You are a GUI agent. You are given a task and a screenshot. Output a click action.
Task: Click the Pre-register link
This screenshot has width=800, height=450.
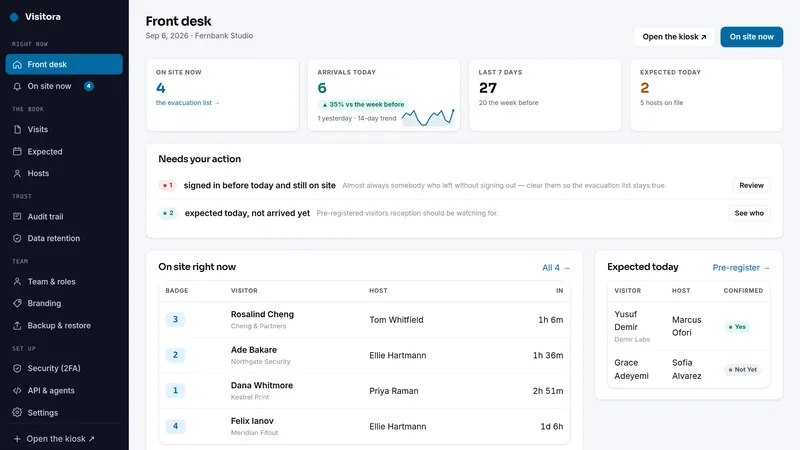coord(741,267)
